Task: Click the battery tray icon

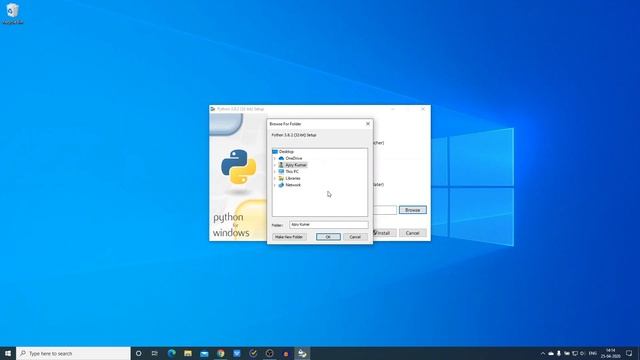Action: (567, 353)
